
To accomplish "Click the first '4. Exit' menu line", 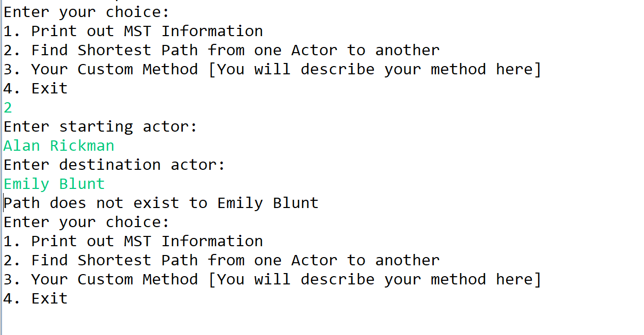I will pyautogui.click(x=36, y=89).
